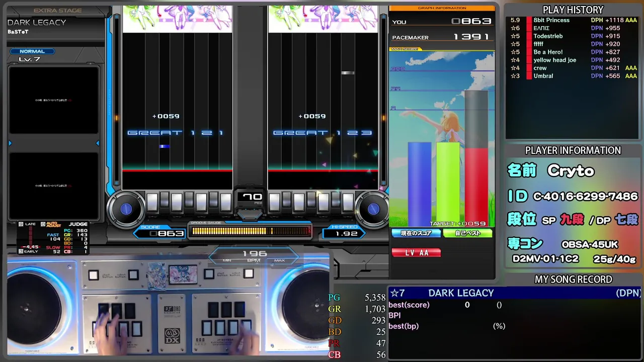Click the player 1 turntable disc icon
The height and width of the screenshot is (362, 644).
(126, 209)
